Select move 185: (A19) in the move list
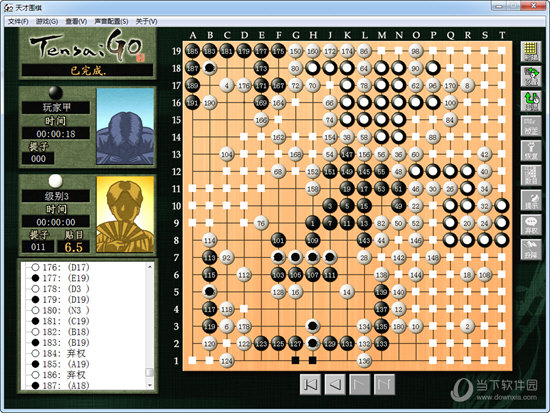The height and width of the screenshot is (413, 550). [x=60, y=364]
